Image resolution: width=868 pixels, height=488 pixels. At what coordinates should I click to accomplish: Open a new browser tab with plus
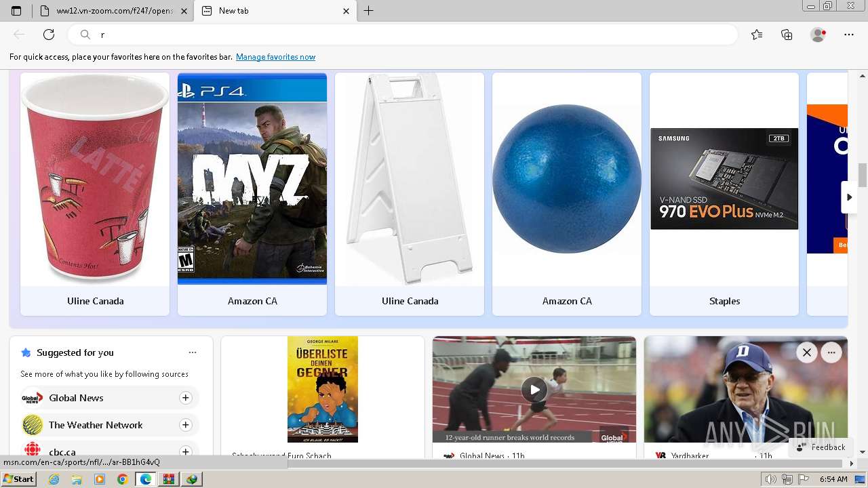368,11
